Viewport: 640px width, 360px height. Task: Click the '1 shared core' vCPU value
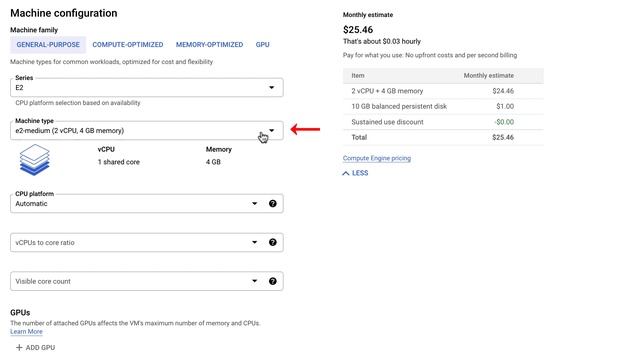[118, 162]
